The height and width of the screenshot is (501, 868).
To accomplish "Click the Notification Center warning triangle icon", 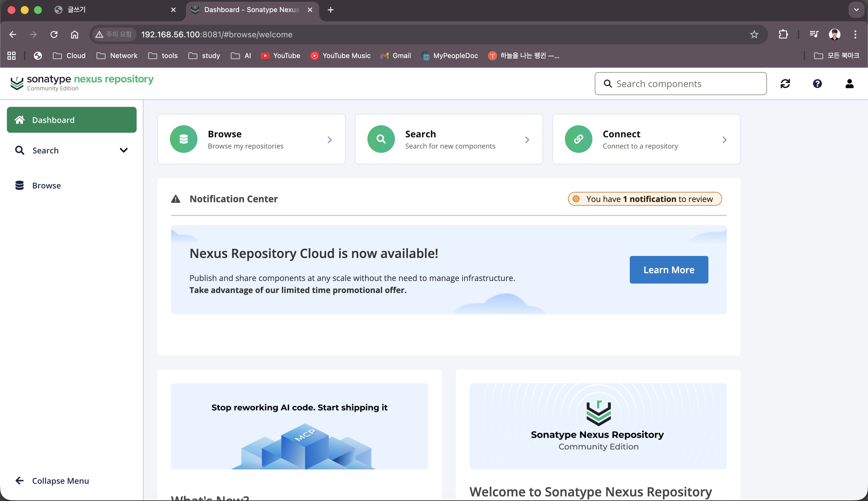I will coord(176,199).
